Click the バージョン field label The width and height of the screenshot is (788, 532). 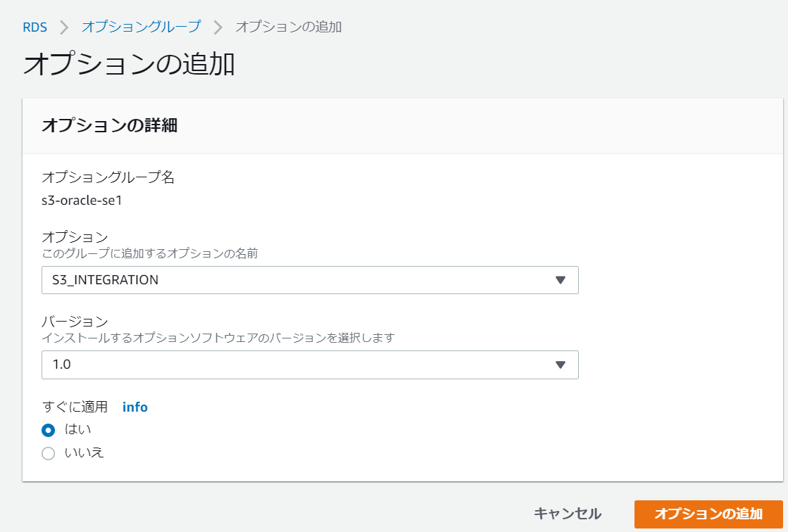pos(75,321)
